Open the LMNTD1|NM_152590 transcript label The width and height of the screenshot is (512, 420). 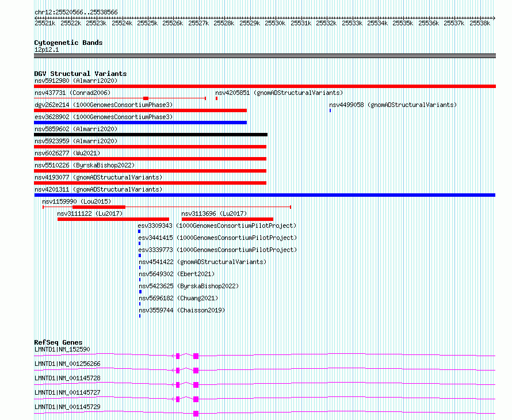click(62, 349)
